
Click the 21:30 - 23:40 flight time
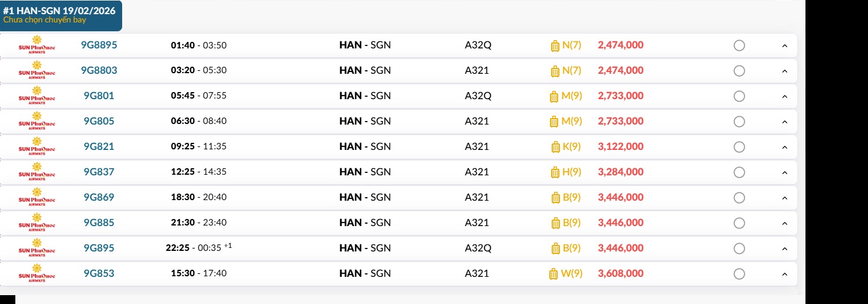pyautogui.click(x=198, y=223)
